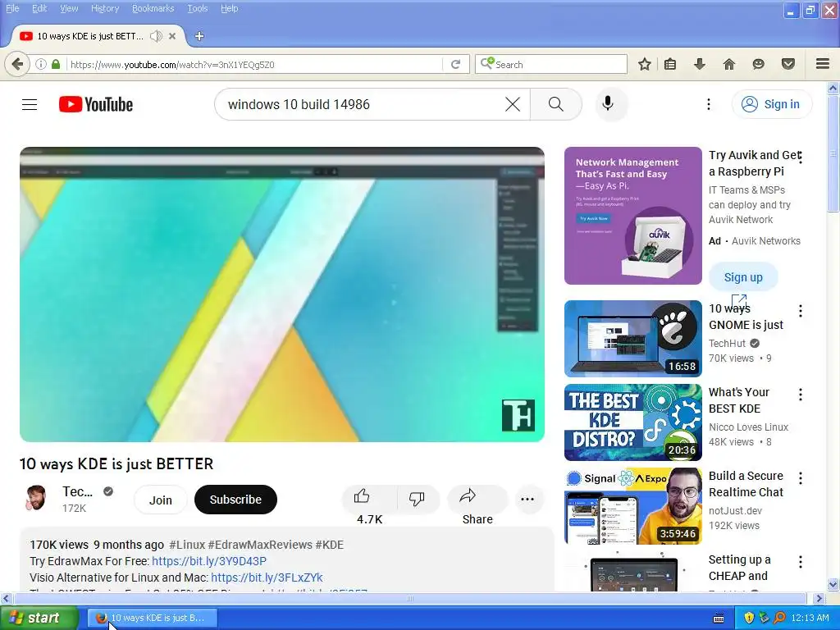
Task: Show bookmarks list toolbar icon
Action: [670, 64]
